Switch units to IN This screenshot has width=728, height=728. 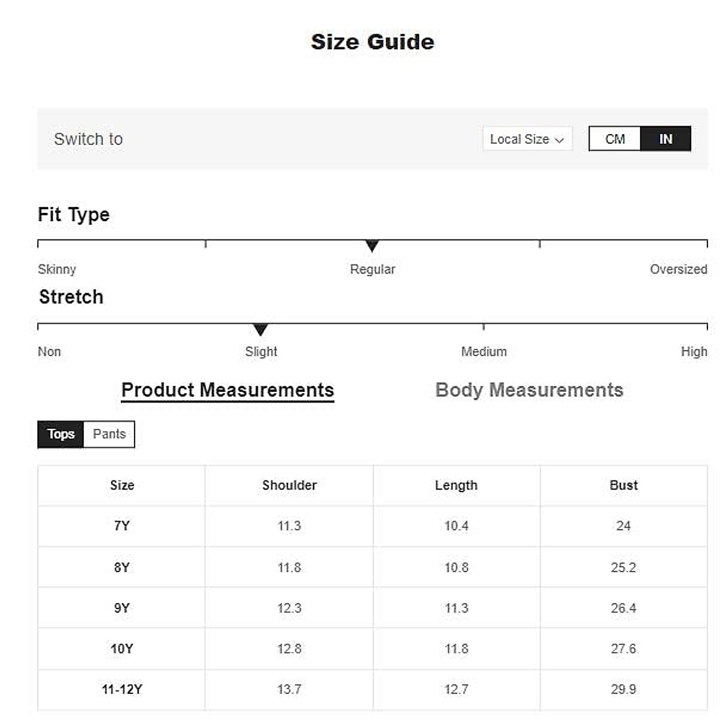666,139
